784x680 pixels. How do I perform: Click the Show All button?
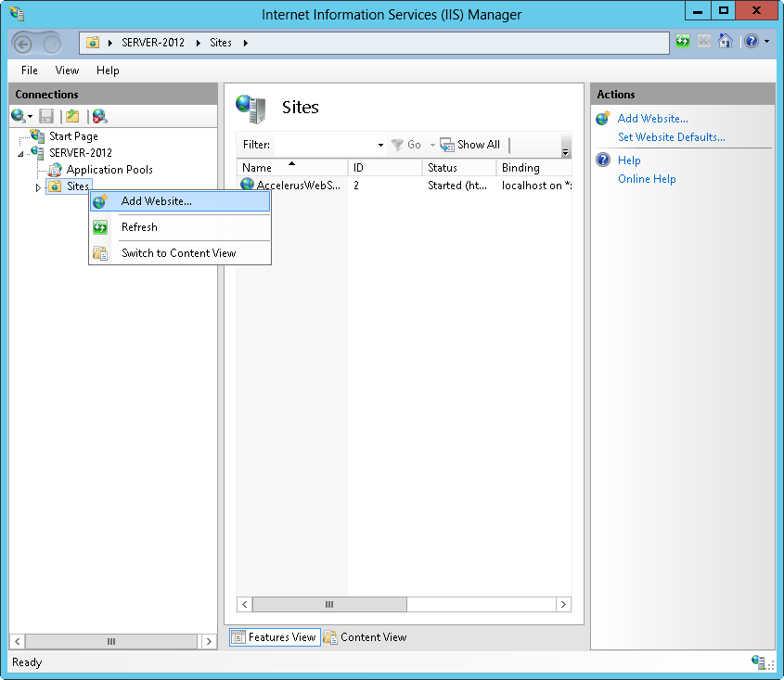coord(470,145)
